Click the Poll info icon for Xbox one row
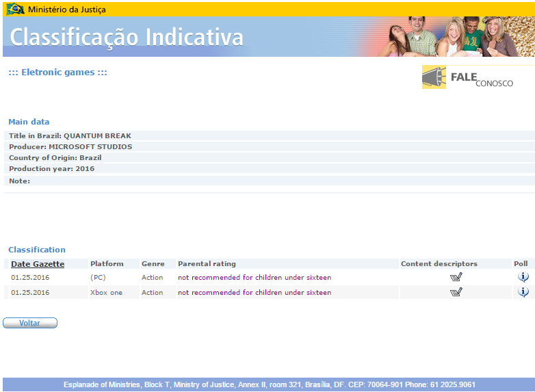The height and width of the screenshot is (392, 535). pos(523,292)
